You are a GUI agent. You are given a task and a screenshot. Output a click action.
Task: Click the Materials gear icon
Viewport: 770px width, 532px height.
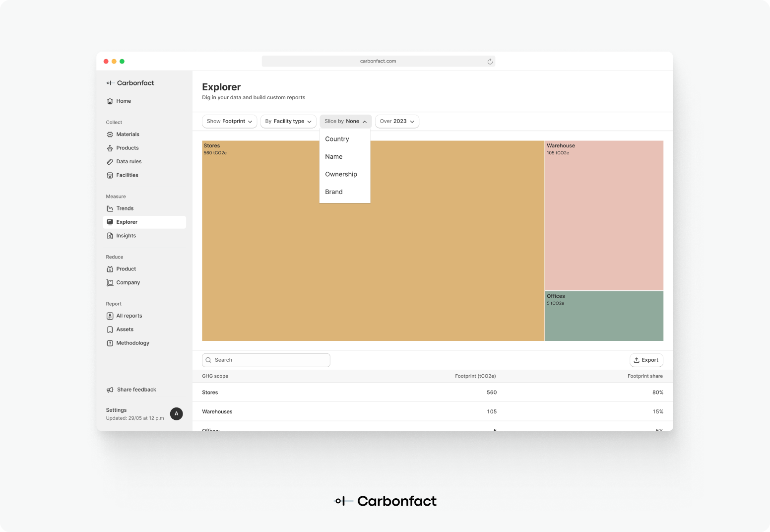[110, 134]
